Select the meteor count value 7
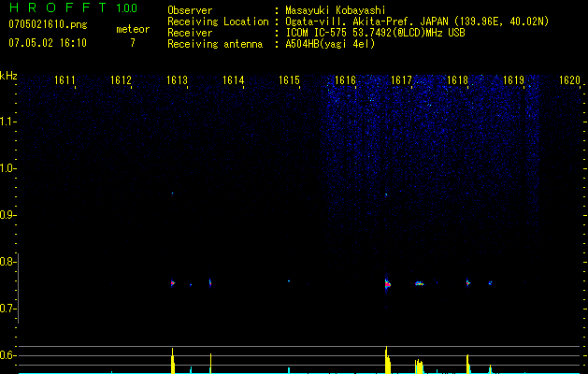The width and height of the screenshot is (588, 374). [133, 43]
